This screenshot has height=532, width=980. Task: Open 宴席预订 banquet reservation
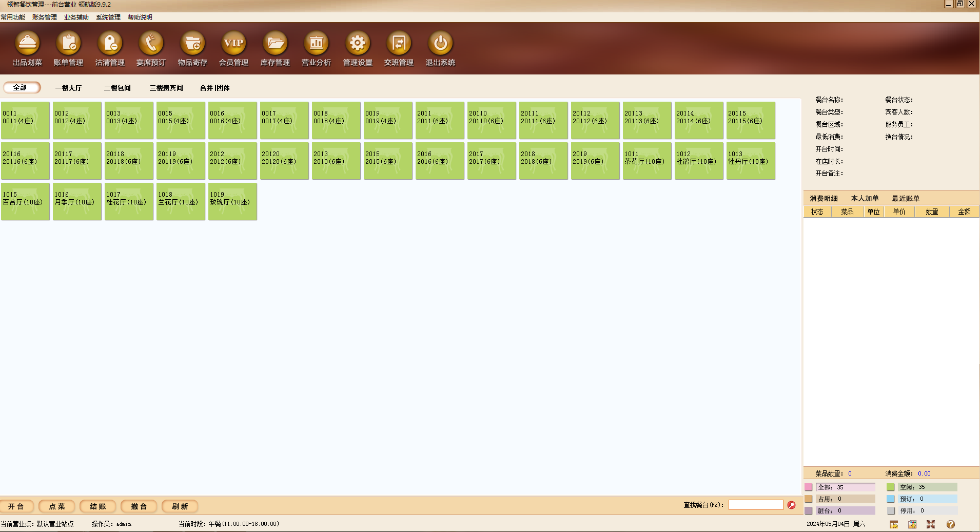[x=151, y=44]
